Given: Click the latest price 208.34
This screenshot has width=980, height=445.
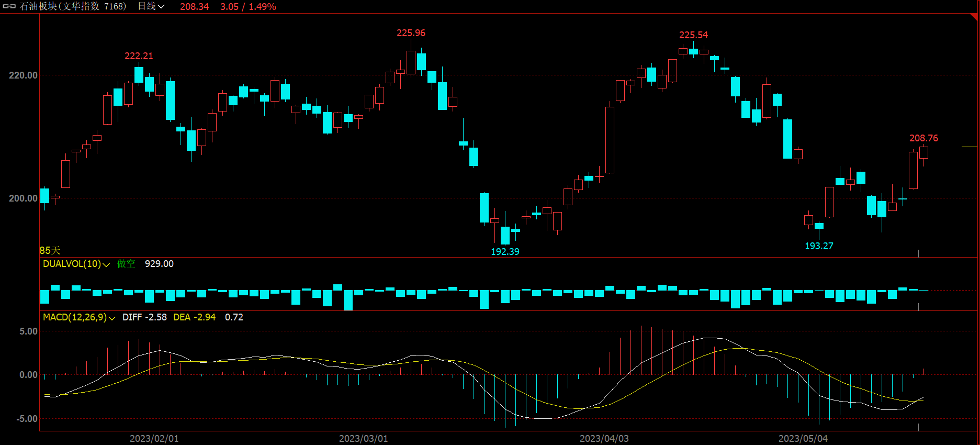Looking at the screenshot, I should (194, 7).
